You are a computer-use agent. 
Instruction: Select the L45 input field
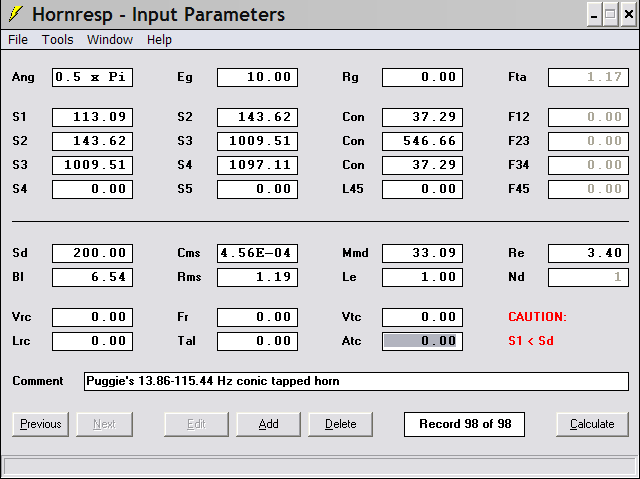(x=422, y=189)
